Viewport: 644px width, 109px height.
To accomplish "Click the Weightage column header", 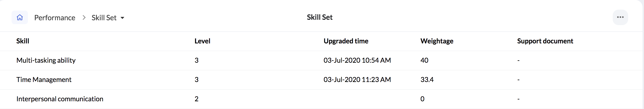I will coord(437,41).
